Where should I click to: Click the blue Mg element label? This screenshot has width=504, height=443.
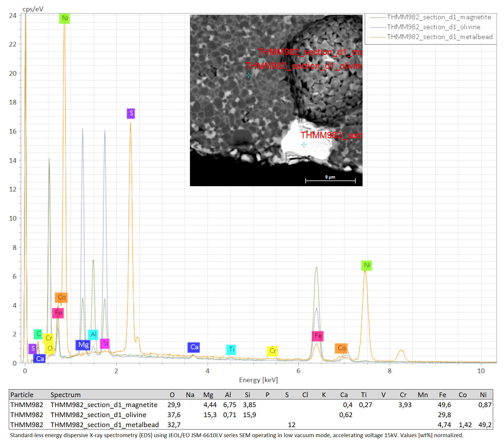[83, 345]
